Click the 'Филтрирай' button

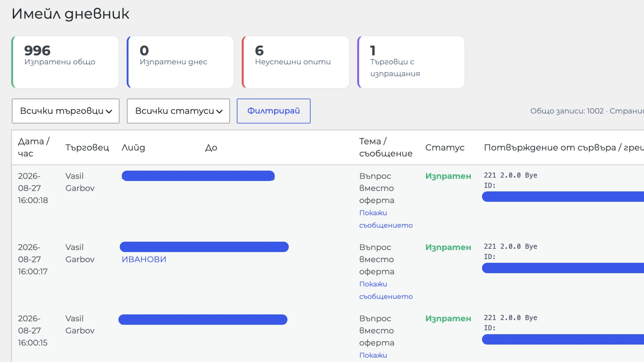tap(274, 111)
